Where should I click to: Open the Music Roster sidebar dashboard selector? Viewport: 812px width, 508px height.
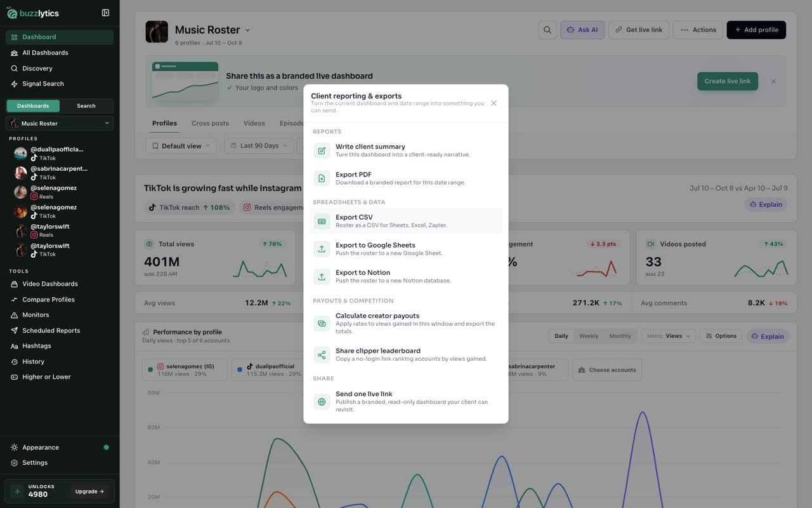(x=60, y=123)
